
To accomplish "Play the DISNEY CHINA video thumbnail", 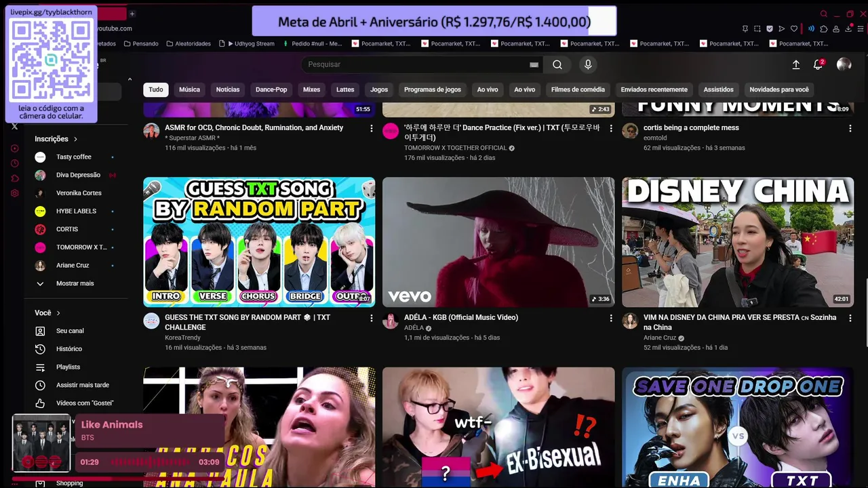I will (738, 242).
